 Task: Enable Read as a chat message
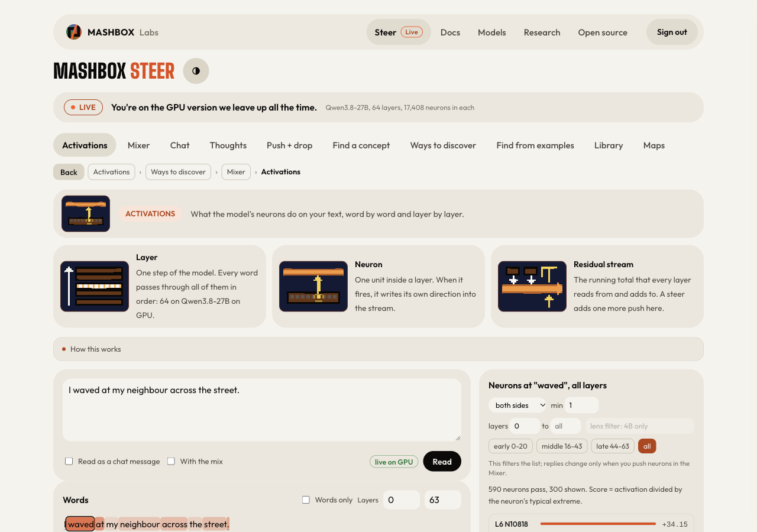(69, 461)
